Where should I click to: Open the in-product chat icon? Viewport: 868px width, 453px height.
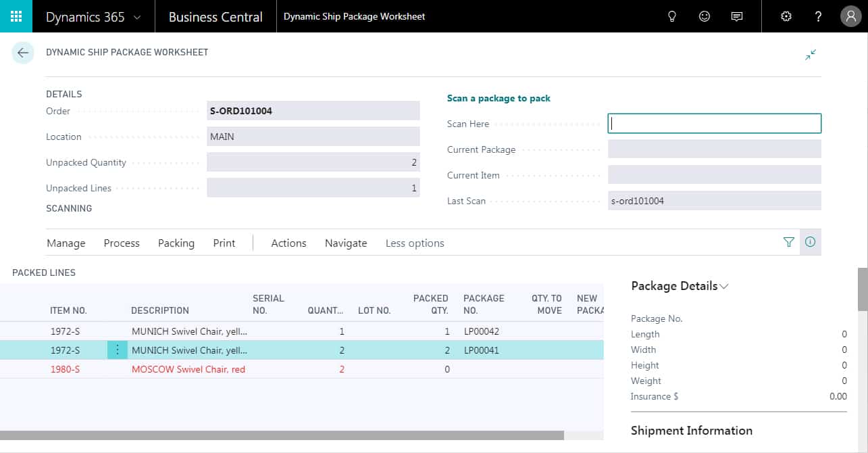(738, 16)
